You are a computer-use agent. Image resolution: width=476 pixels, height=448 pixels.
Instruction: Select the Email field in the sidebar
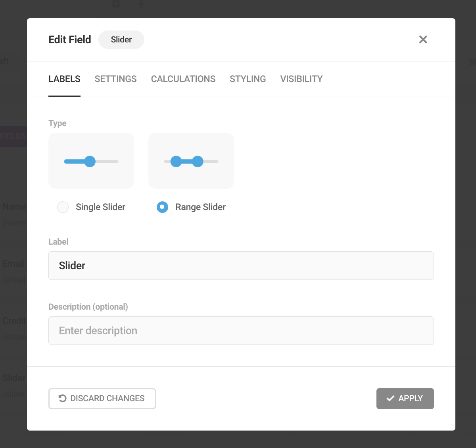[13, 264]
